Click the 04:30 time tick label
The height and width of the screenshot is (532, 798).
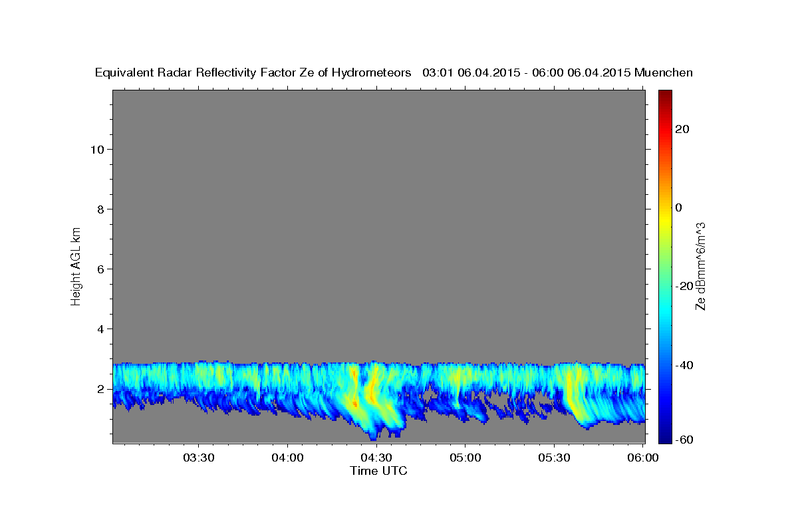pyautogui.click(x=376, y=458)
